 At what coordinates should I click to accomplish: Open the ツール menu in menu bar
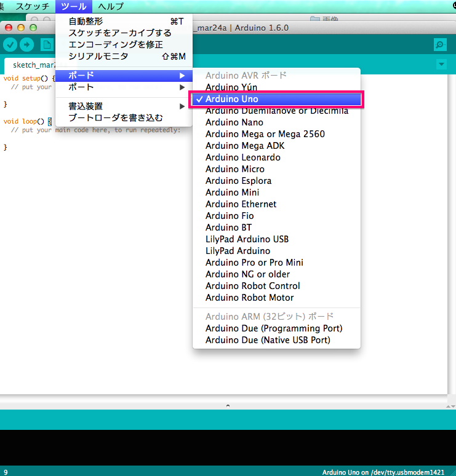click(x=74, y=6)
